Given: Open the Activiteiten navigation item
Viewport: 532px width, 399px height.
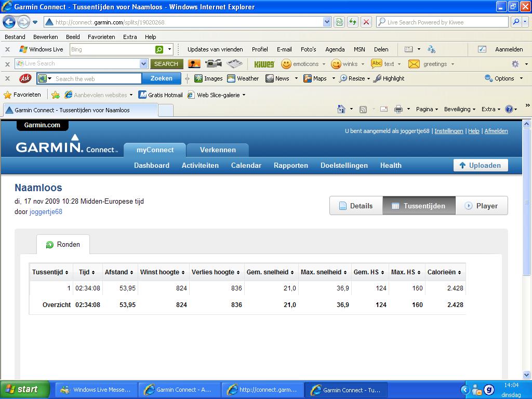Looking at the screenshot, I should point(200,166).
